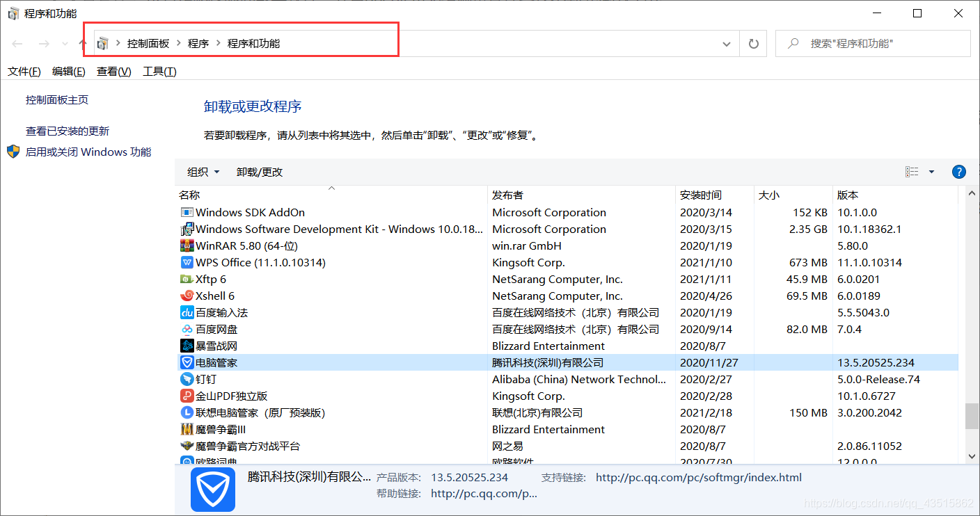Click the 2.35 GB size cell

tap(807, 229)
